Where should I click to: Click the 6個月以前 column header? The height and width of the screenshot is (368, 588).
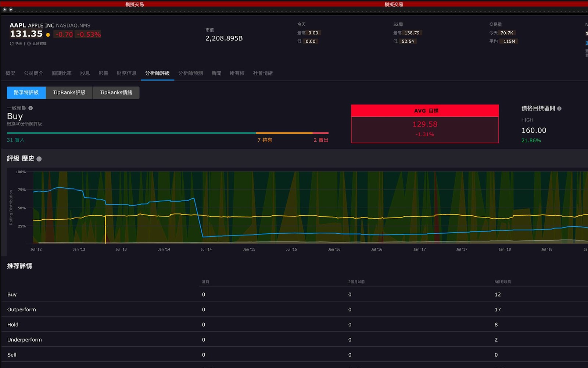pos(503,282)
